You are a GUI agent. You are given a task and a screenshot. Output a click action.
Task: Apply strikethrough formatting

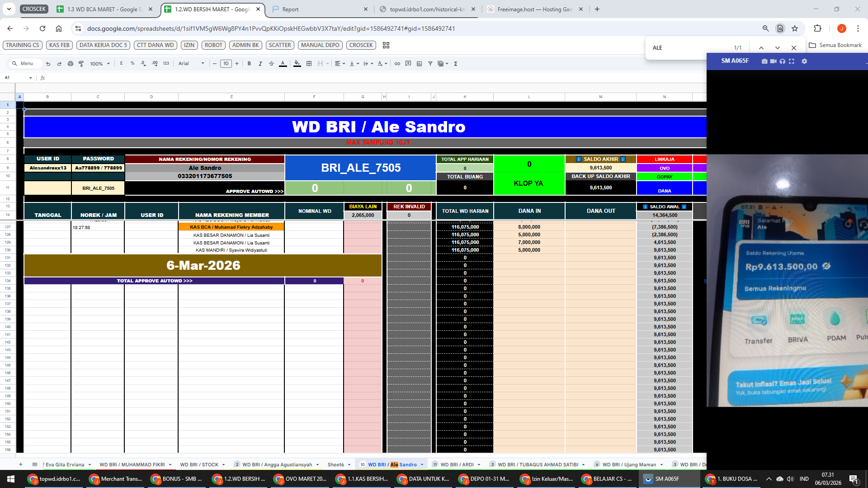click(271, 64)
